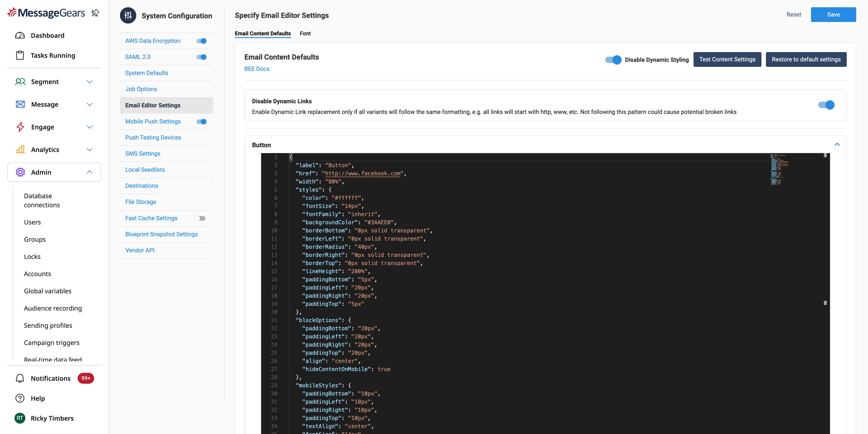Viewport: 868px width, 434px height.
Task: Click the Dashboard gauge icon
Action: point(20,35)
